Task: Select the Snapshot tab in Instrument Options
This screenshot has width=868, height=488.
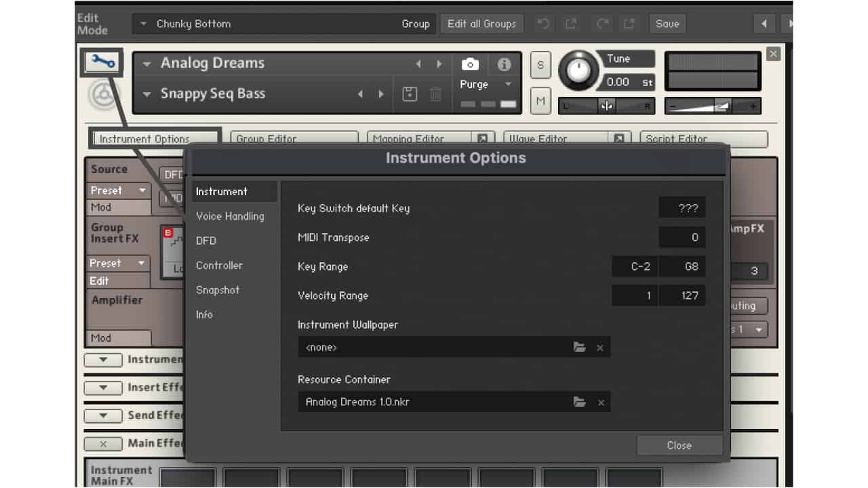Action: click(x=217, y=290)
